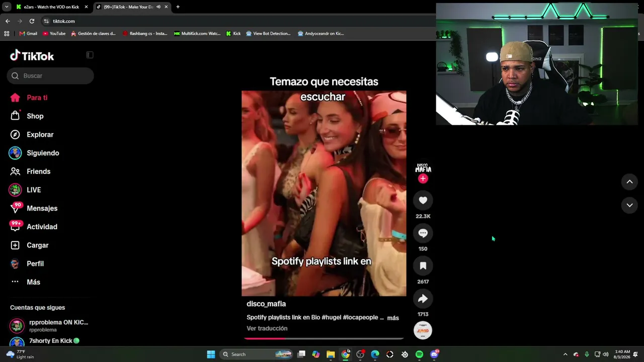The image size is (644, 362).
Task: Click the Cargar upload icon
Action: pos(15,245)
